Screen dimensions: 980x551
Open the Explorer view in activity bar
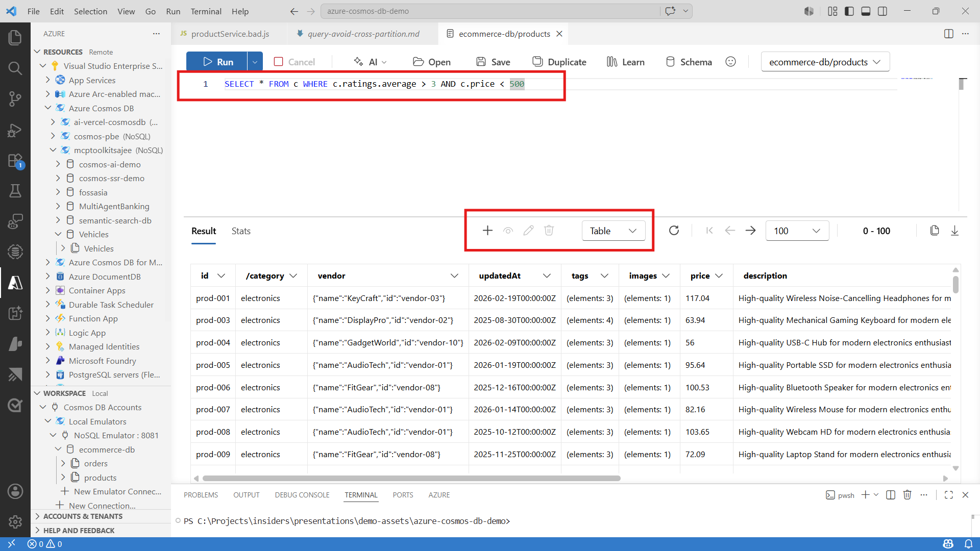coord(15,38)
